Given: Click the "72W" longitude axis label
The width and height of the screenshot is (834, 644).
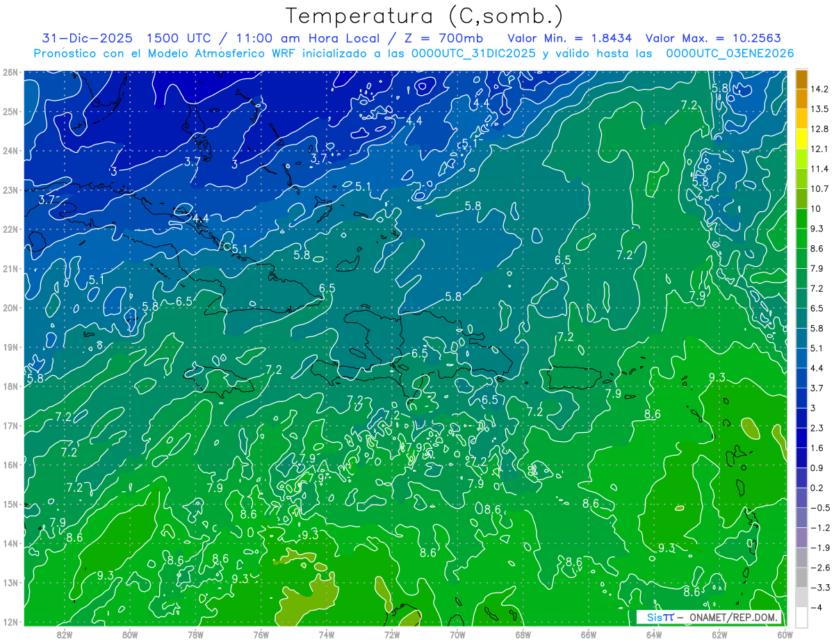Looking at the screenshot, I should coord(392,635).
